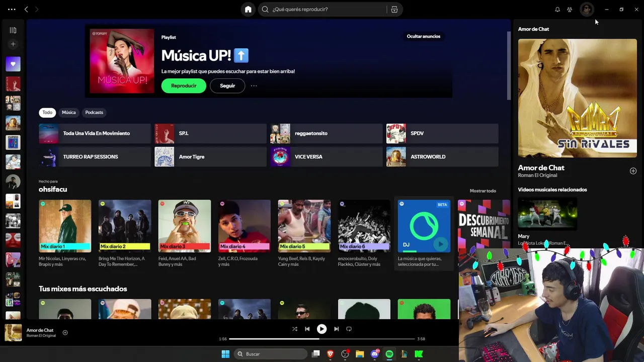Toggle shuffle in the player bar
Viewport: 644px width, 362px height.
294,329
